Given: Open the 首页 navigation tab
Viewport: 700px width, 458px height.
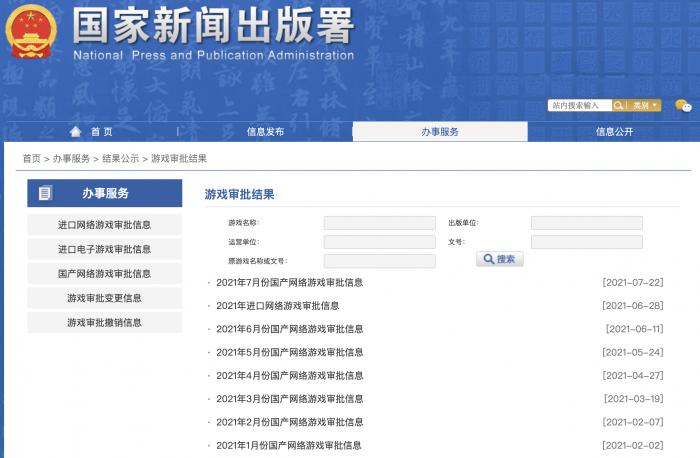Looking at the screenshot, I should point(101,132).
